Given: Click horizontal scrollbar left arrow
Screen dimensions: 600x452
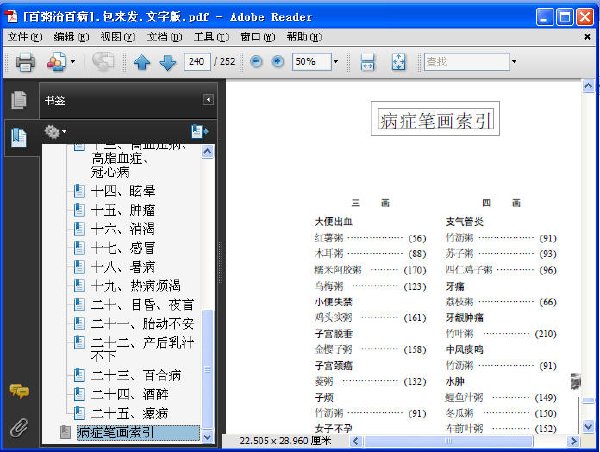Looking at the screenshot, I should 355,441.
